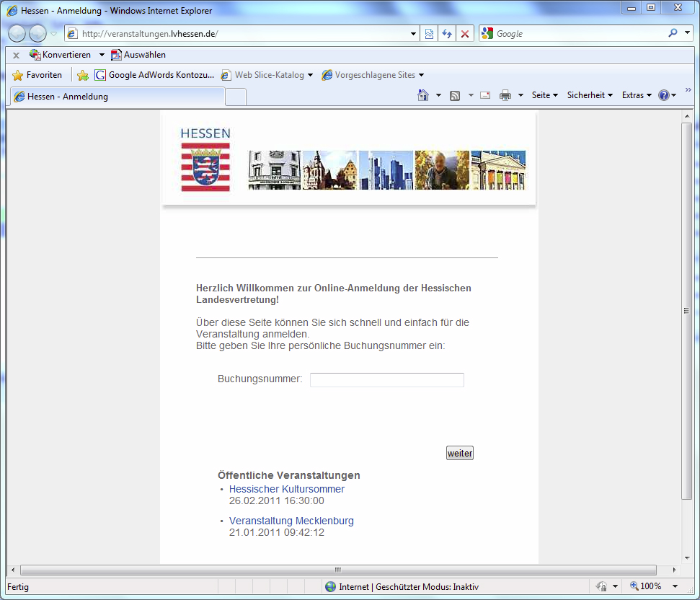Screen dimensions: 700x600
Task: Open the Sicherheit menu
Action: coord(589,95)
